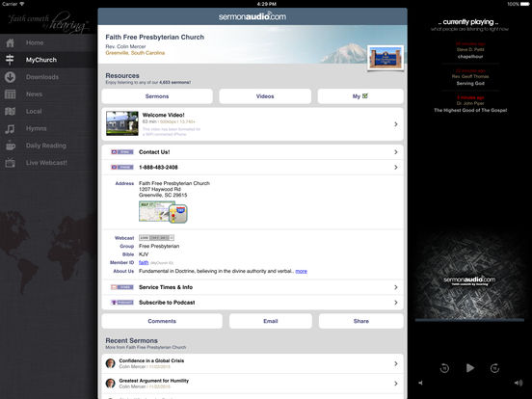The width and height of the screenshot is (532, 399).
Task: Open the Hymns music note icon
Action: tap(10, 128)
